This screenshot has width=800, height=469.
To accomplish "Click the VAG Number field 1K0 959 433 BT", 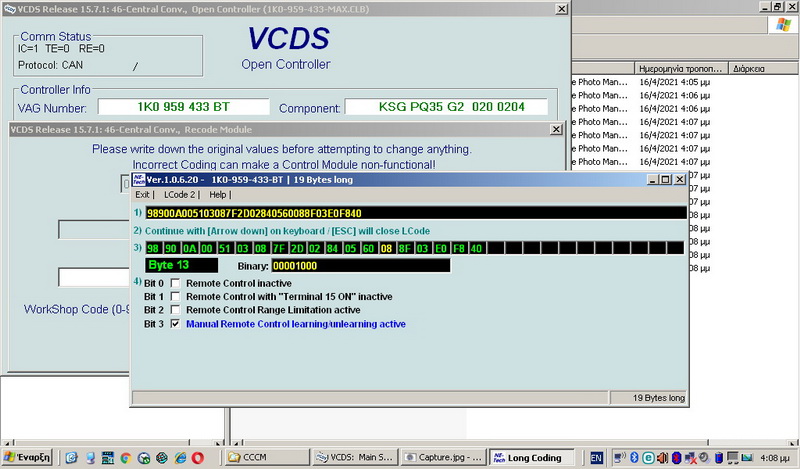I will coord(184,107).
